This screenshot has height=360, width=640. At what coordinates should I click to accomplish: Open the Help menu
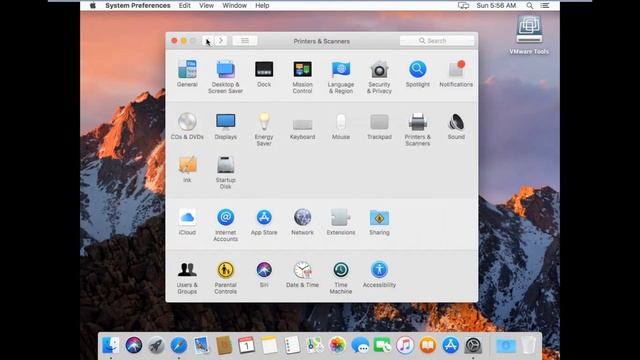262,5
